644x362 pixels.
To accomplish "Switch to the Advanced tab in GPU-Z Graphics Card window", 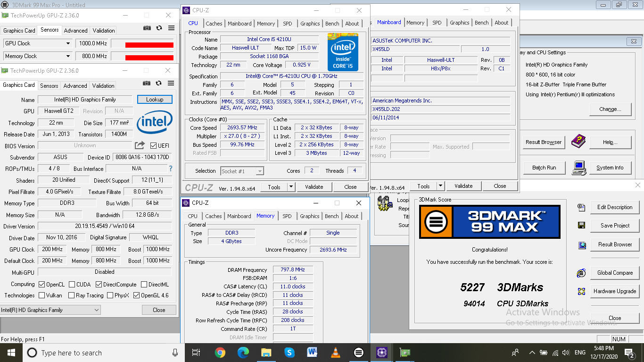I will tap(75, 86).
